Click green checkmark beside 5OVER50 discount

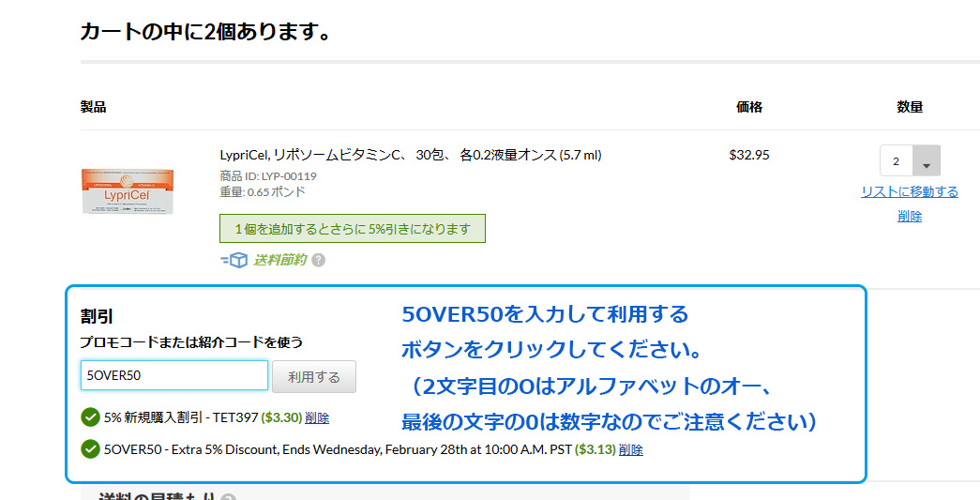(x=90, y=449)
